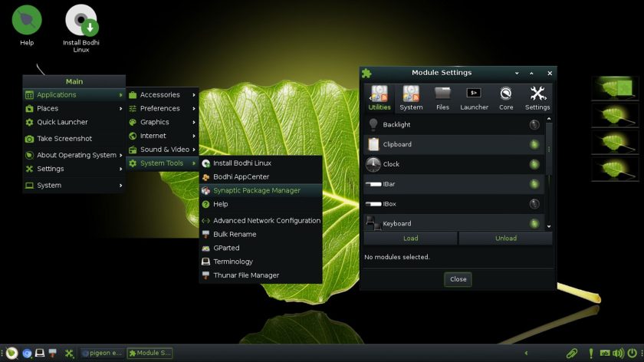Click the paperclip clipboard tray icon
The image size is (644, 362).
click(x=572, y=353)
